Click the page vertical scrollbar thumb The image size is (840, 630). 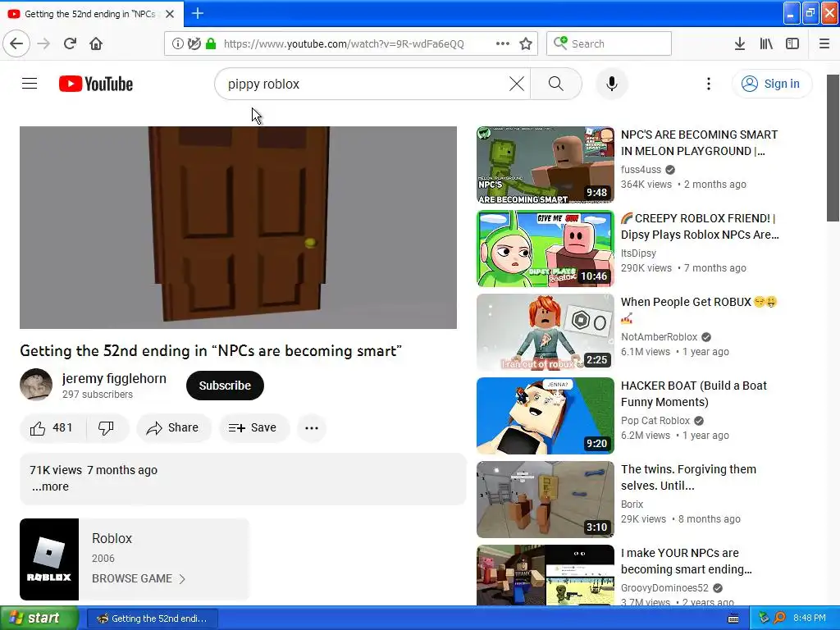[x=833, y=148]
